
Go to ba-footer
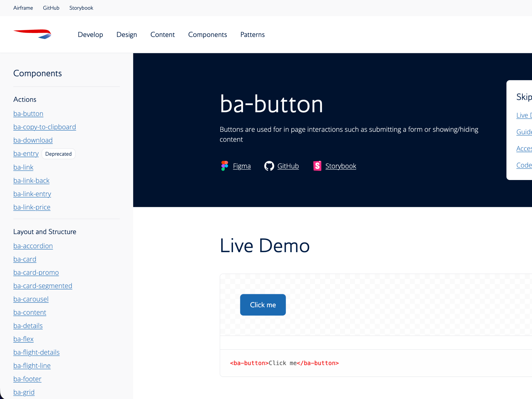[27, 379]
